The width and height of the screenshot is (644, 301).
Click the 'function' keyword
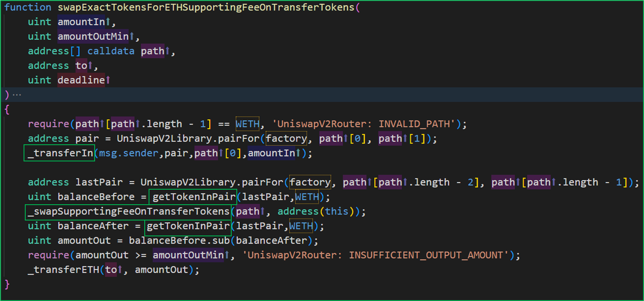[28, 7]
